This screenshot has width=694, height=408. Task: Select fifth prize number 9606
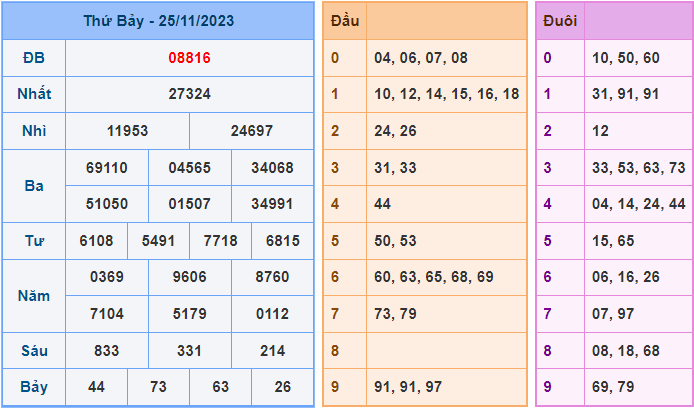pyautogui.click(x=189, y=277)
